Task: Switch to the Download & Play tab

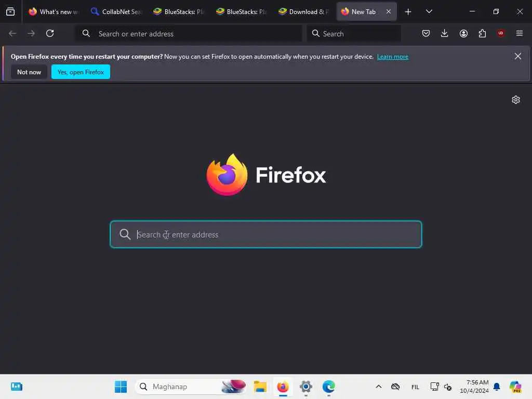Action: click(303, 11)
